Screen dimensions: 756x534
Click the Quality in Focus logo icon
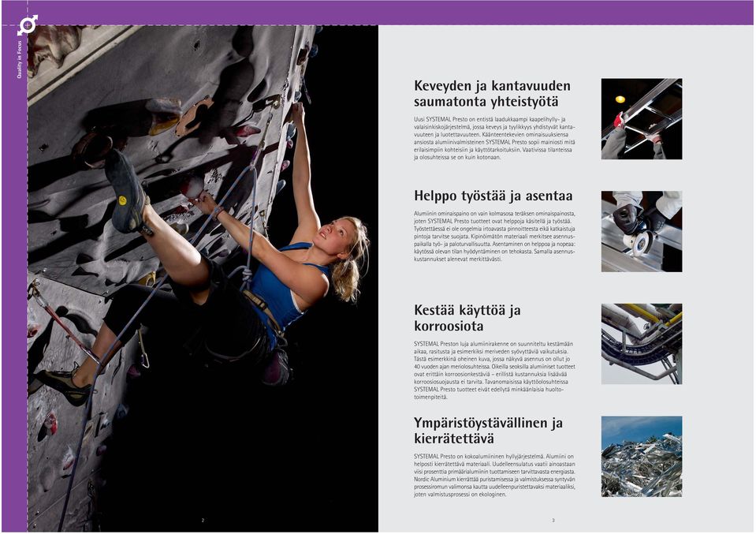27,25
